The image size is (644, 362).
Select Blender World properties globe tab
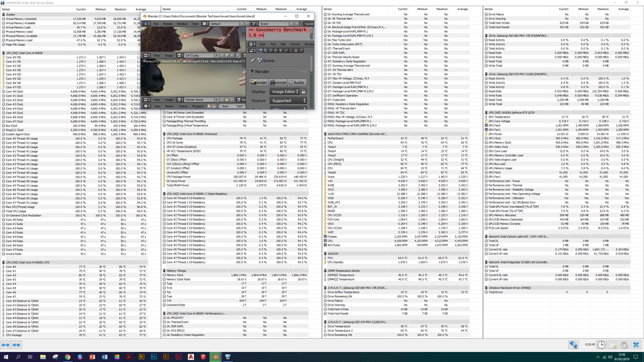276,51
